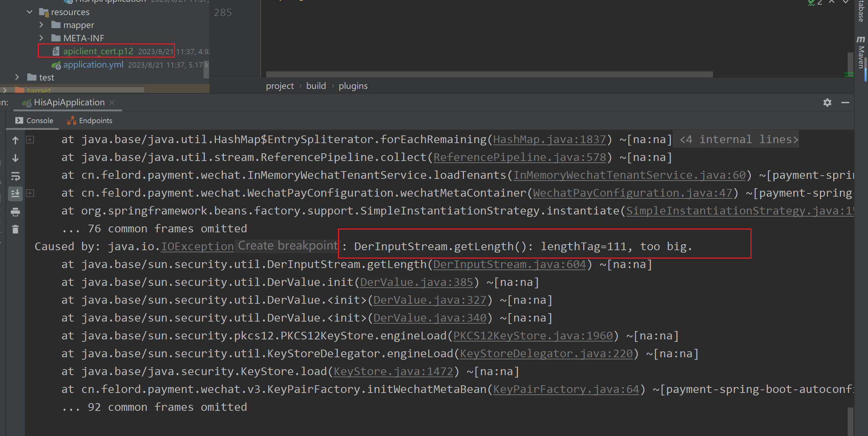Toggle soft-wrap in console

click(x=15, y=176)
